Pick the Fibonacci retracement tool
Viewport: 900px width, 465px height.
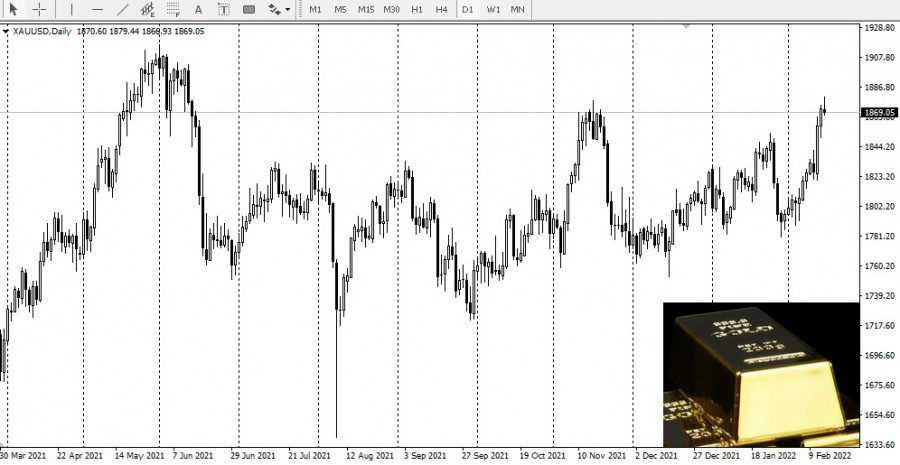(173, 9)
